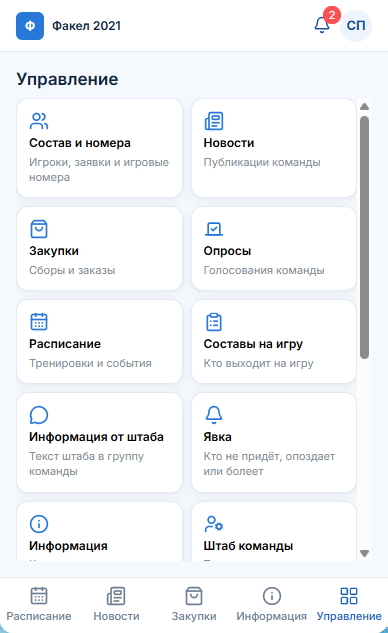388x633 pixels.
Task: Click the calendar icon on Расписание card
Action: pos(39,322)
